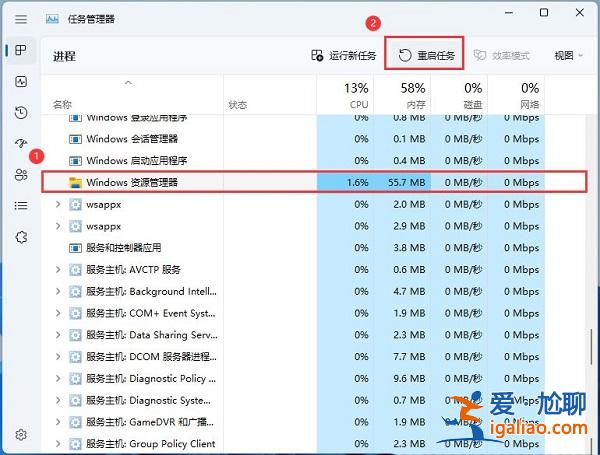Click the disabled 效率模式 button

pos(502,56)
